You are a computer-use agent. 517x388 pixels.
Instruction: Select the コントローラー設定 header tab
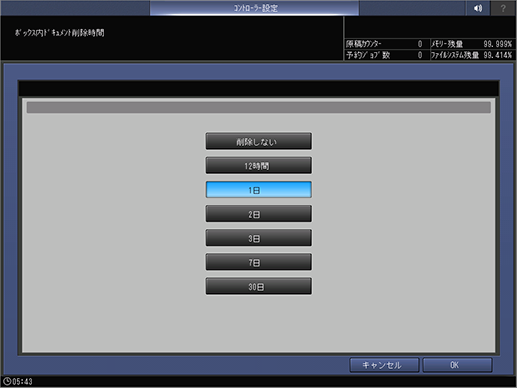[x=254, y=8]
